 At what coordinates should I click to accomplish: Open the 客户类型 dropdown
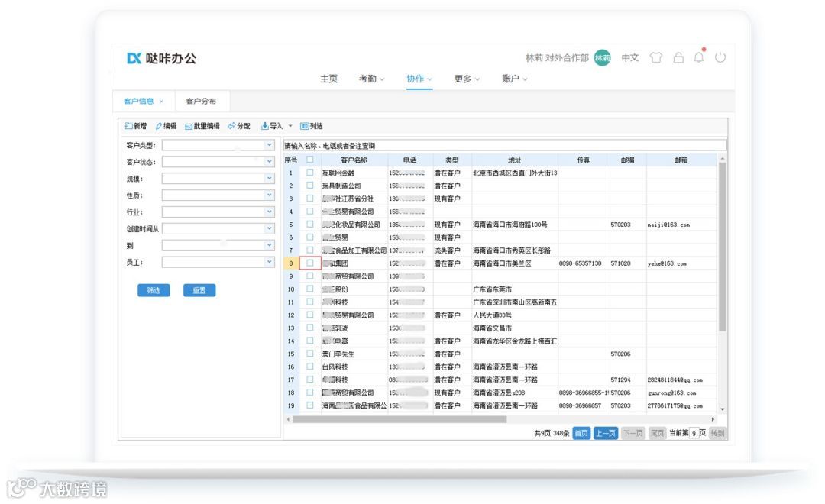click(270, 145)
